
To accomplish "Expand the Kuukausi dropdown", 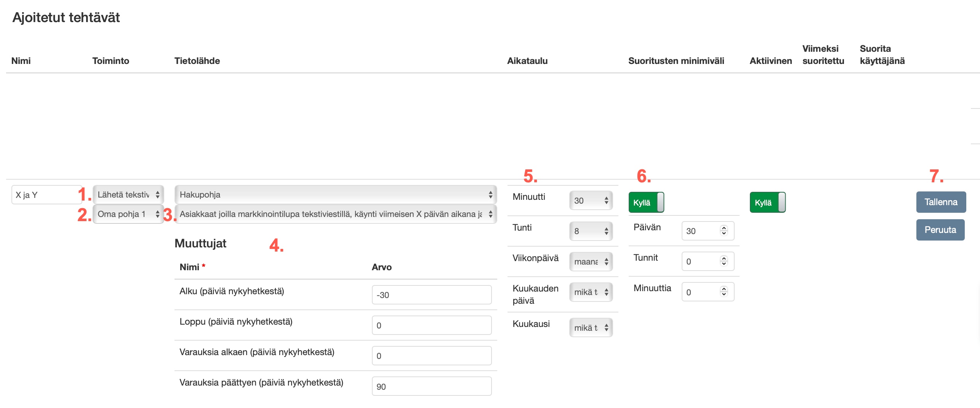I will (591, 328).
